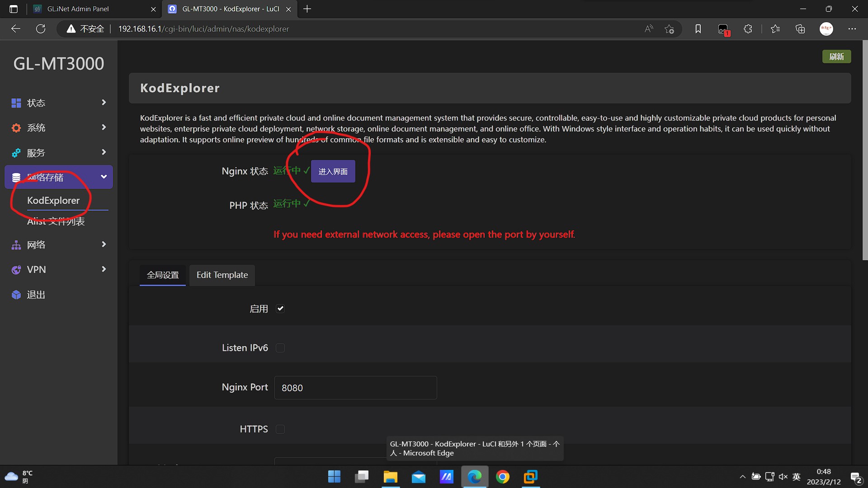Click the 退出 logout cube icon

click(x=16, y=295)
